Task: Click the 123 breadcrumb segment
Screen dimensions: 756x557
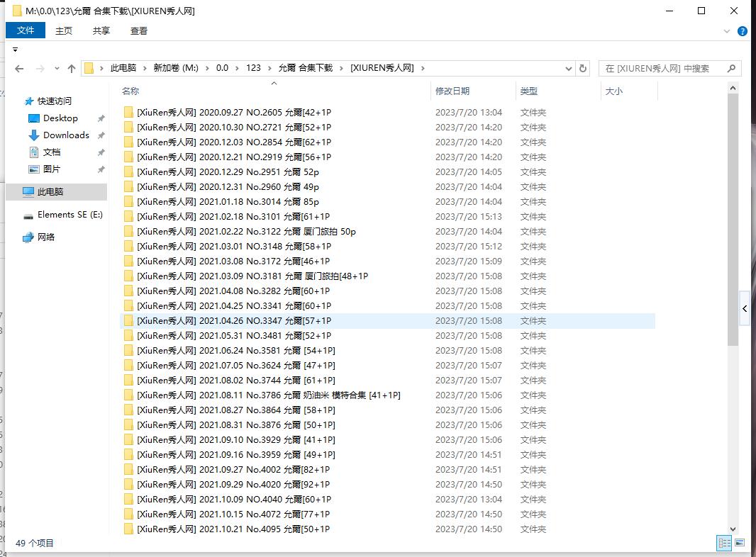Action: [253, 68]
